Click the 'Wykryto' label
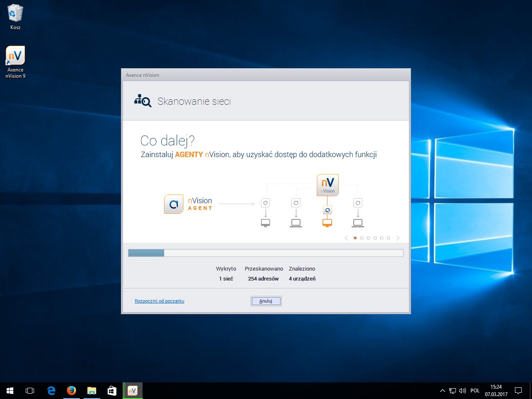The width and height of the screenshot is (532, 399). [226, 269]
